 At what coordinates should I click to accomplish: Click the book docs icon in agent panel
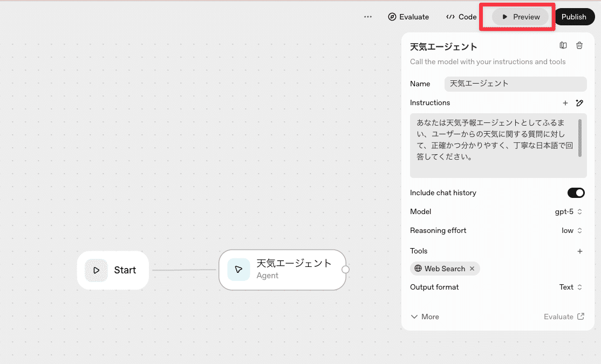point(563,46)
